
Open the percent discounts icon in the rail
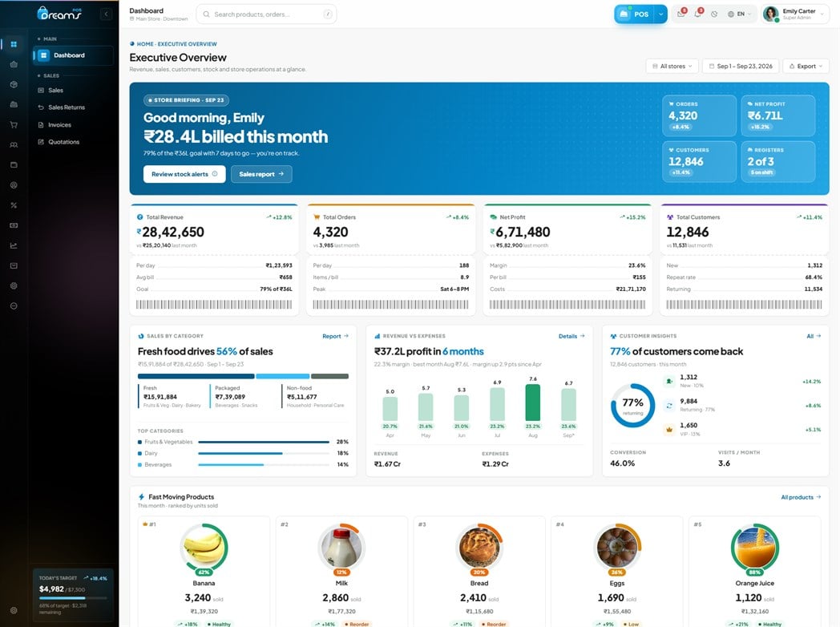pos(14,205)
